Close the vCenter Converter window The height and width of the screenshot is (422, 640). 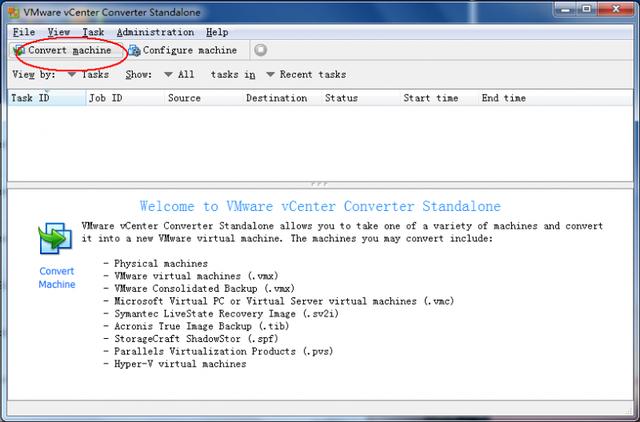[616, 9]
